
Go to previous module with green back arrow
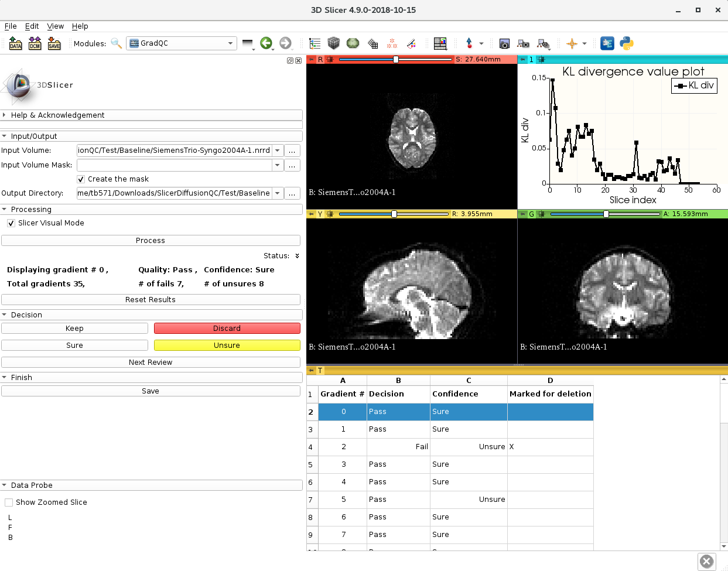click(x=266, y=43)
